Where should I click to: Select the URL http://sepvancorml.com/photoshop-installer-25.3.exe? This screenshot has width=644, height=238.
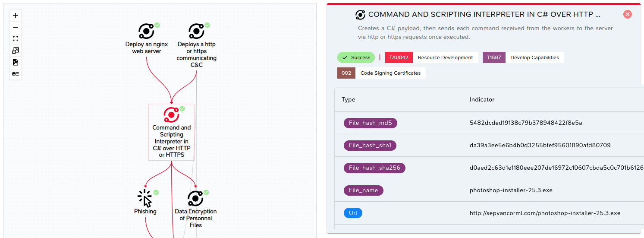click(x=545, y=213)
